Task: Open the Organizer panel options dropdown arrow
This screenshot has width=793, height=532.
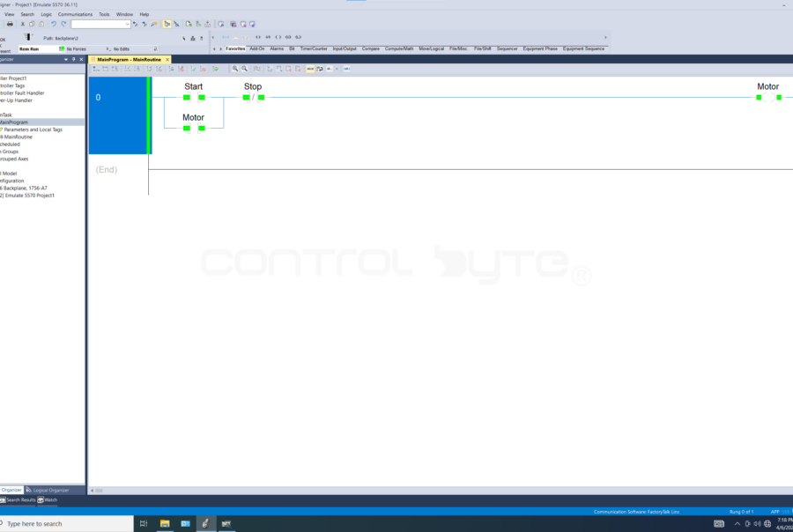Action: click(66, 59)
